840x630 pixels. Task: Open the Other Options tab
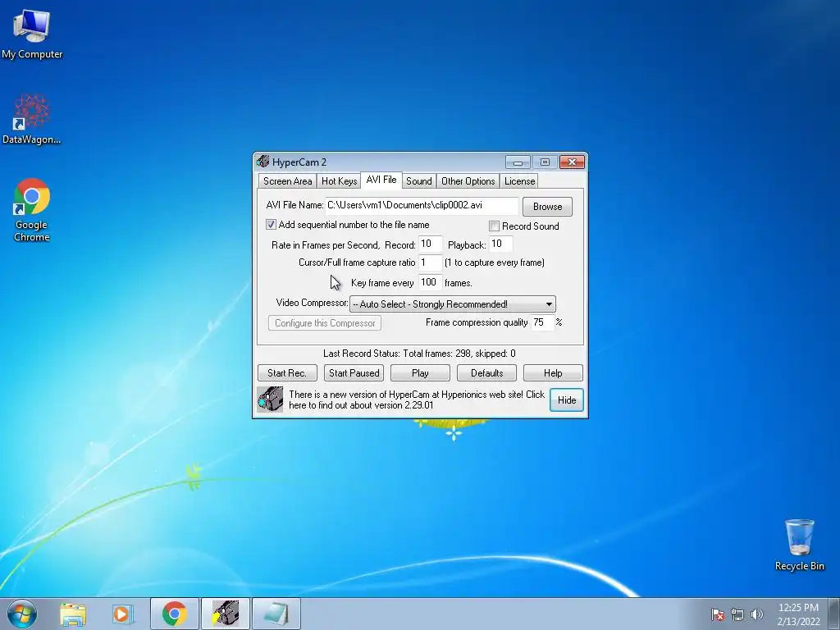point(468,181)
